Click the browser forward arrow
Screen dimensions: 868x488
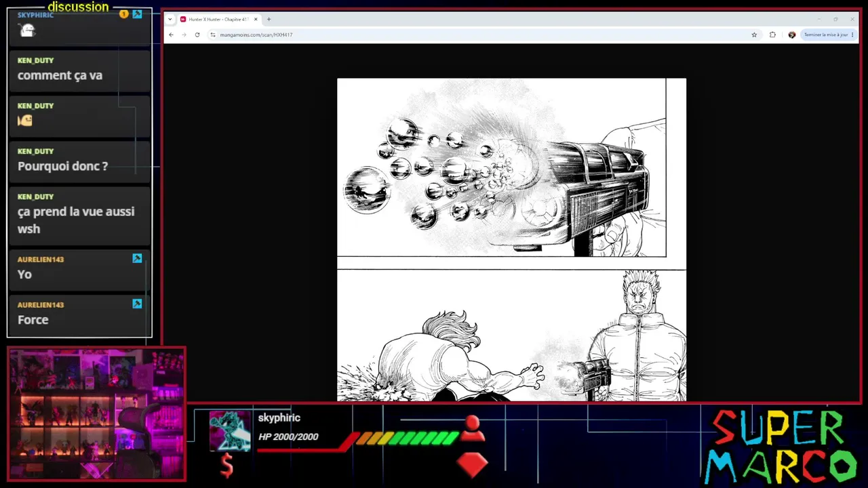coord(184,35)
